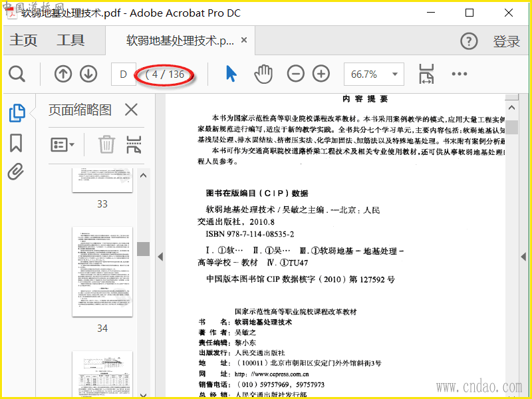This screenshot has width=532, height=399.
Task: Click the document vertical scrollbar thumb
Action: click(511, 128)
